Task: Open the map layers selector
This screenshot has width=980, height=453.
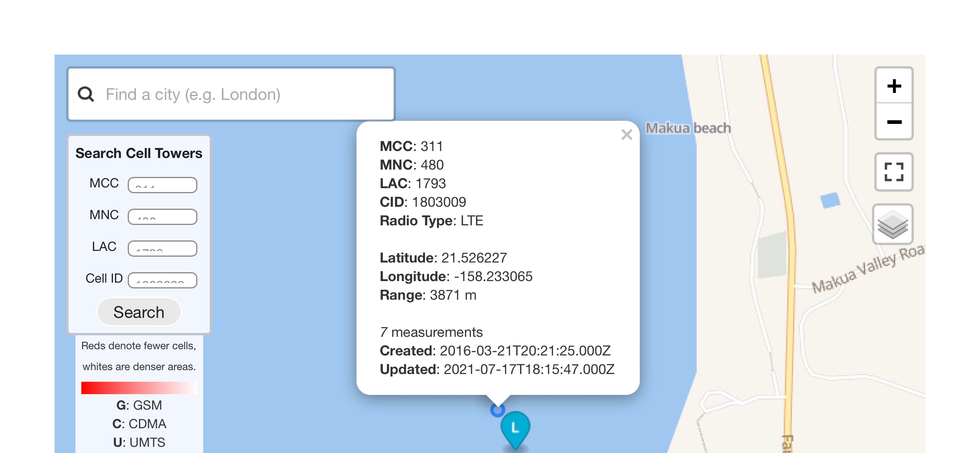Action: point(893,225)
